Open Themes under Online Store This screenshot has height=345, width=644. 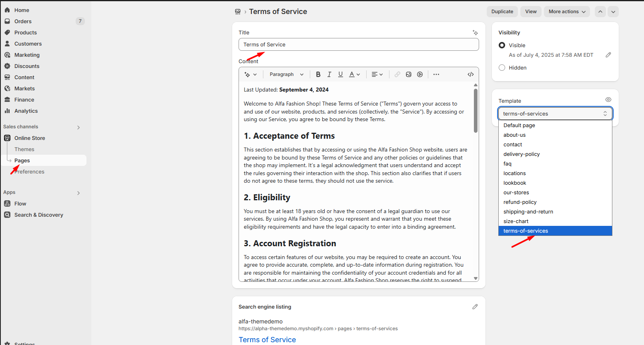pos(24,149)
